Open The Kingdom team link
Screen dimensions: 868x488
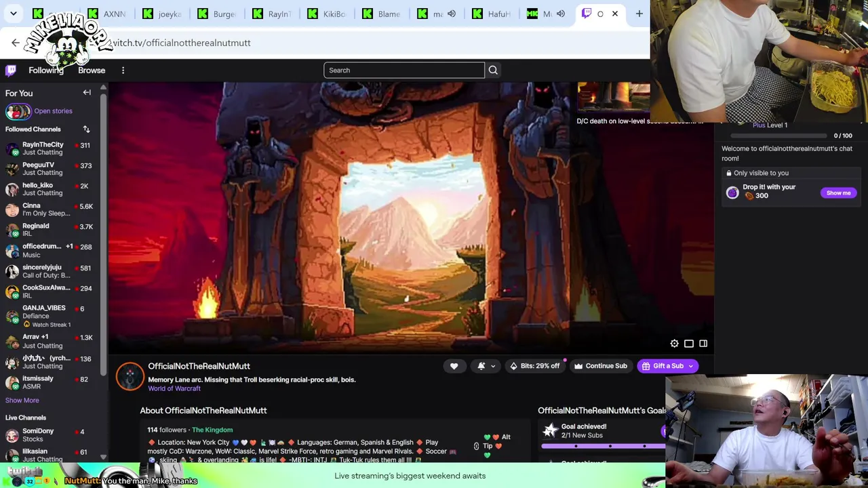212,430
